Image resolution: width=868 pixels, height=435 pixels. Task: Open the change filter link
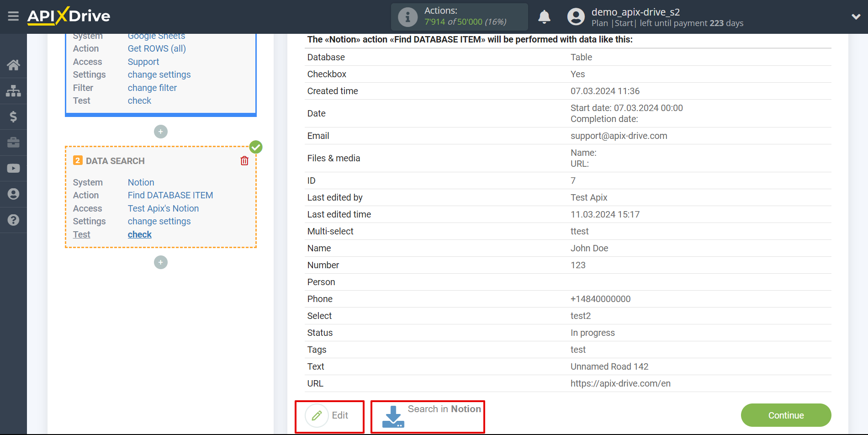tap(152, 88)
